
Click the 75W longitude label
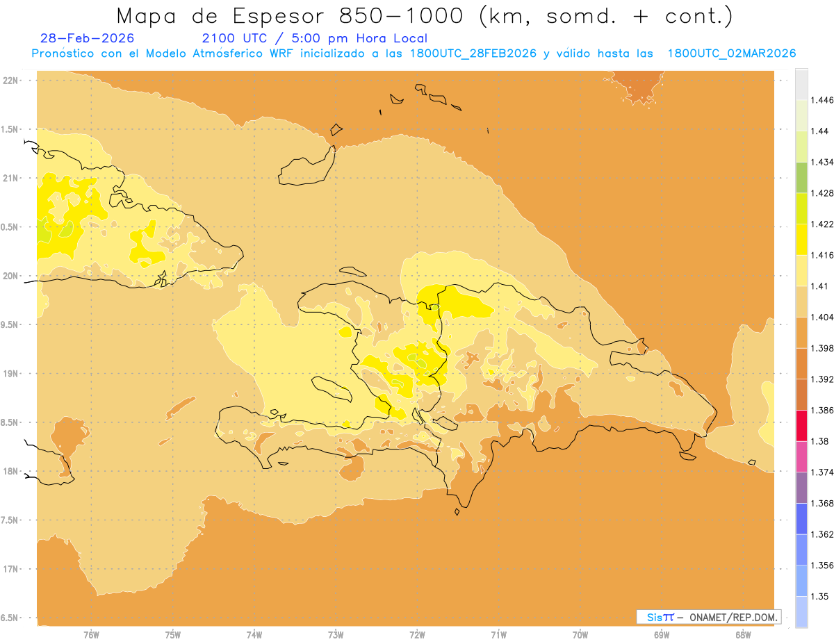[x=172, y=636]
